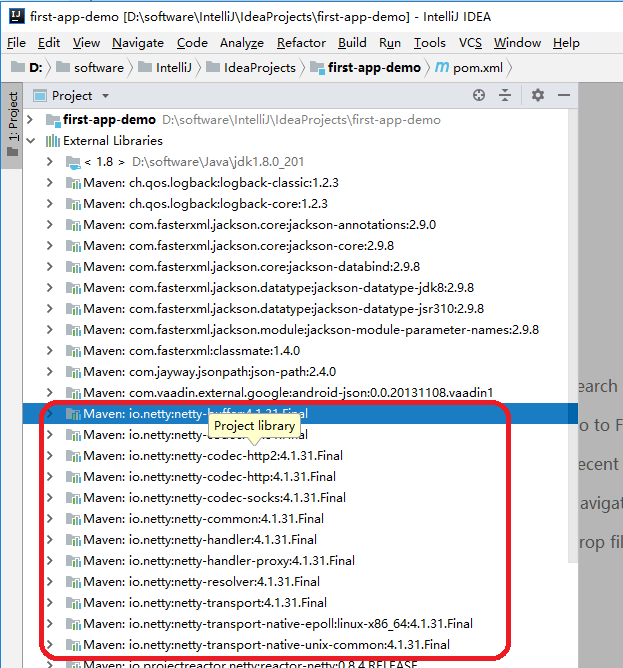623x668 pixels.
Task: Open the Edit menu
Action: click(49, 43)
